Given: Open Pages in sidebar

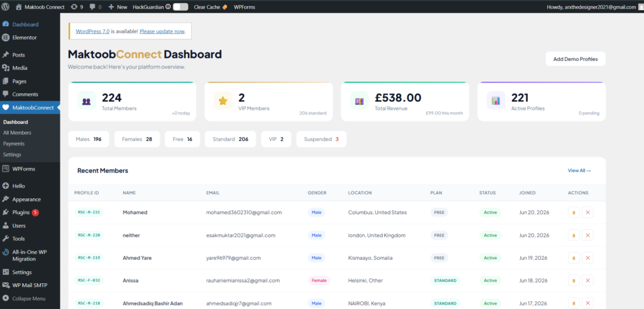Looking at the screenshot, I should tap(30, 81).
